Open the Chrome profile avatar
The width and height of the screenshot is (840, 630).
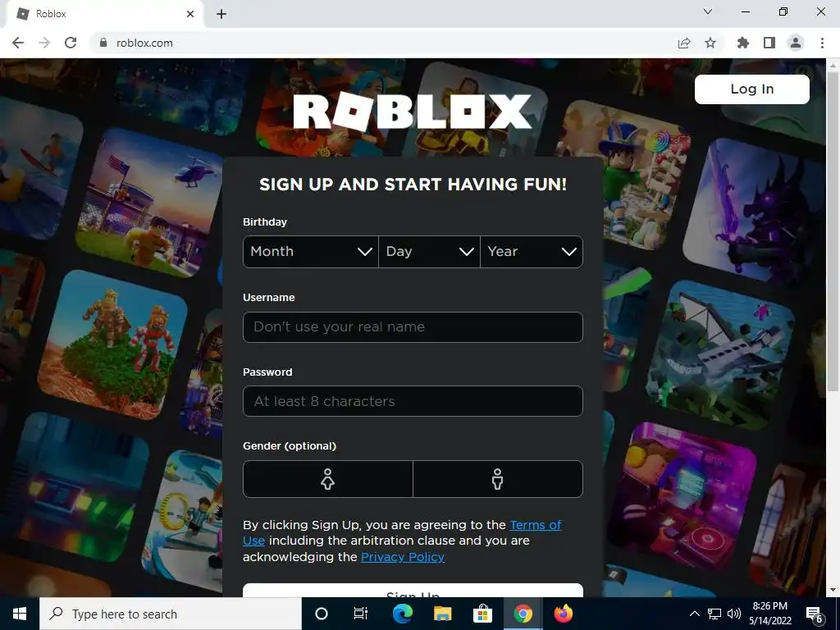pyautogui.click(x=796, y=43)
